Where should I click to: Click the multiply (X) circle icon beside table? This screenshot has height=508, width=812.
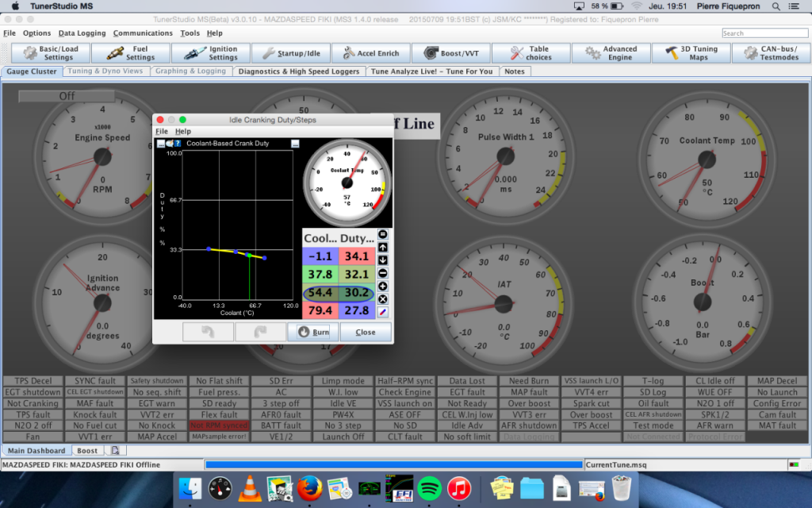coord(383,299)
